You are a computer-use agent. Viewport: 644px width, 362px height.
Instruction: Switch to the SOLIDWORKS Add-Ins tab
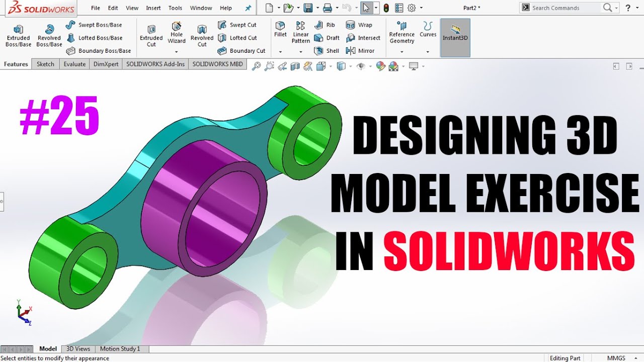[x=155, y=64]
